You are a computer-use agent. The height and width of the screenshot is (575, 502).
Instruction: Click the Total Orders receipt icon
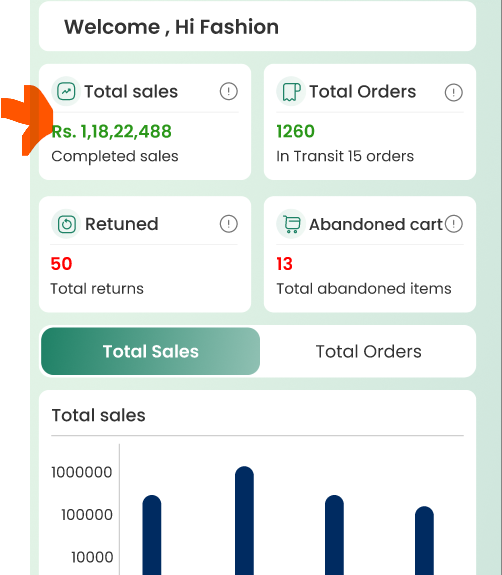(x=291, y=91)
